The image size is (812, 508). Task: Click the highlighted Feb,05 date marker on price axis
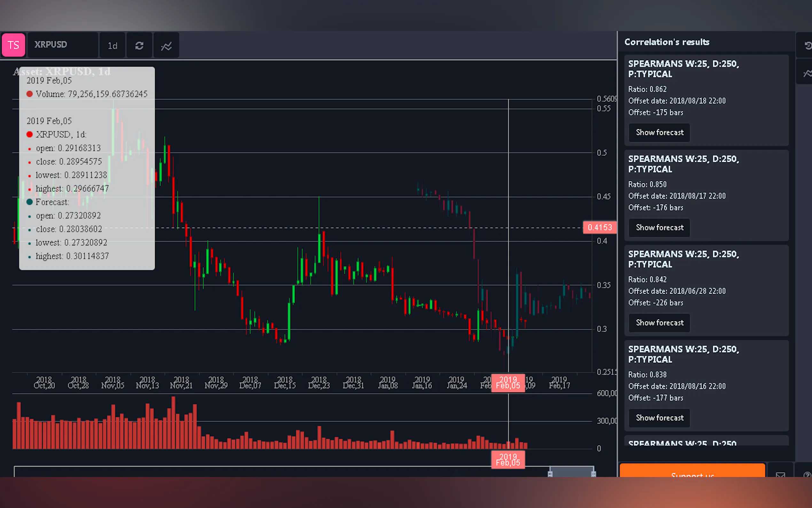coord(508,383)
